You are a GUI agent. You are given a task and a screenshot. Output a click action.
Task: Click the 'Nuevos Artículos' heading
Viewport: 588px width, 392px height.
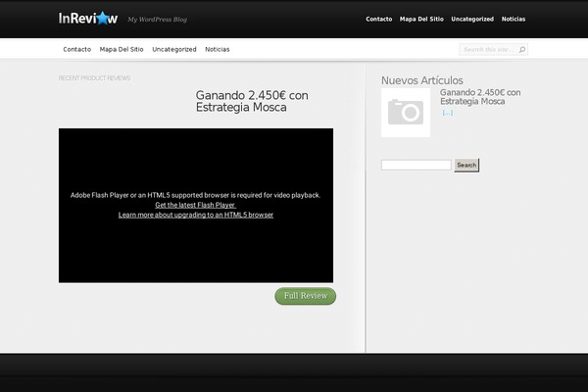click(x=421, y=80)
